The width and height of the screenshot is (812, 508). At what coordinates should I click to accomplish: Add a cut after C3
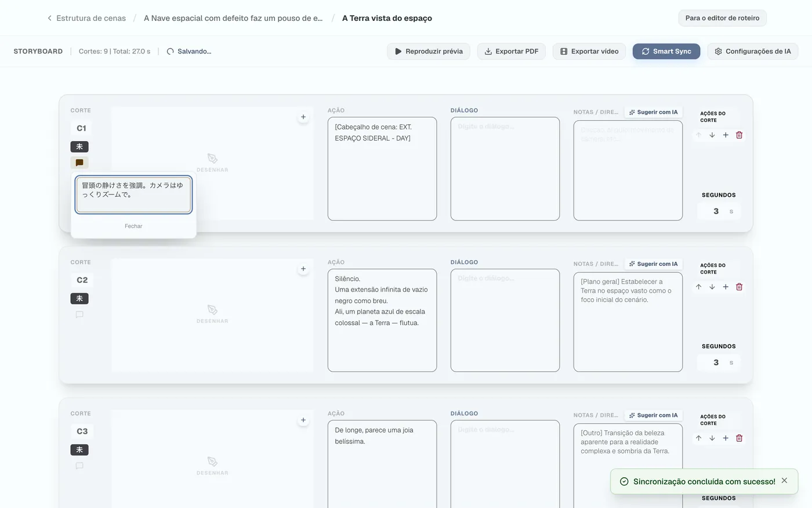[726, 438]
